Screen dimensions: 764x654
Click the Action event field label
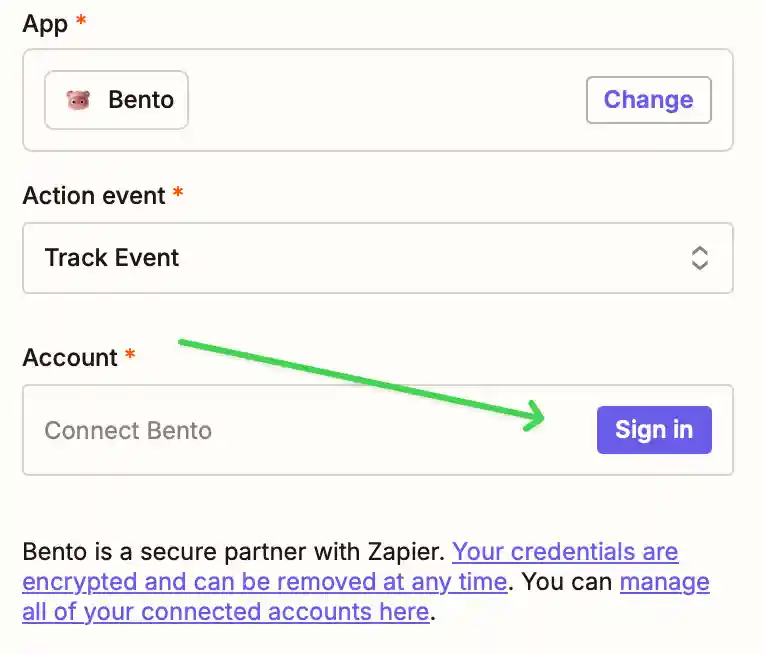tap(94, 195)
